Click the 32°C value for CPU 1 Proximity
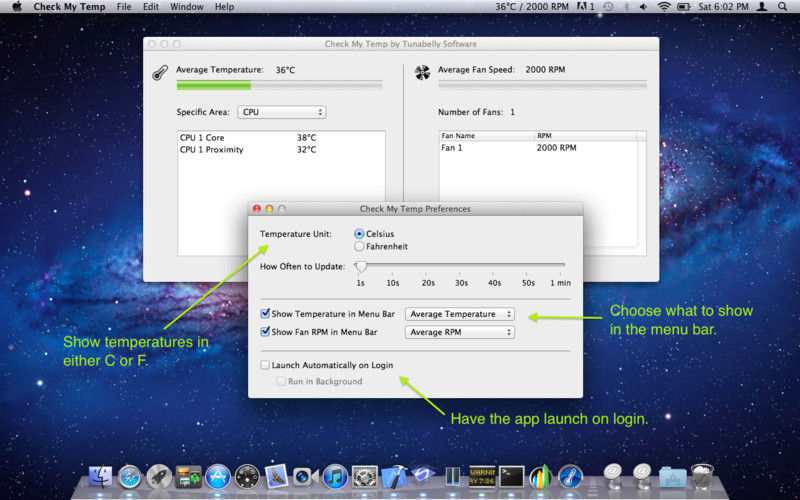Viewport: 800px width, 500px height. [x=306, y=149]
